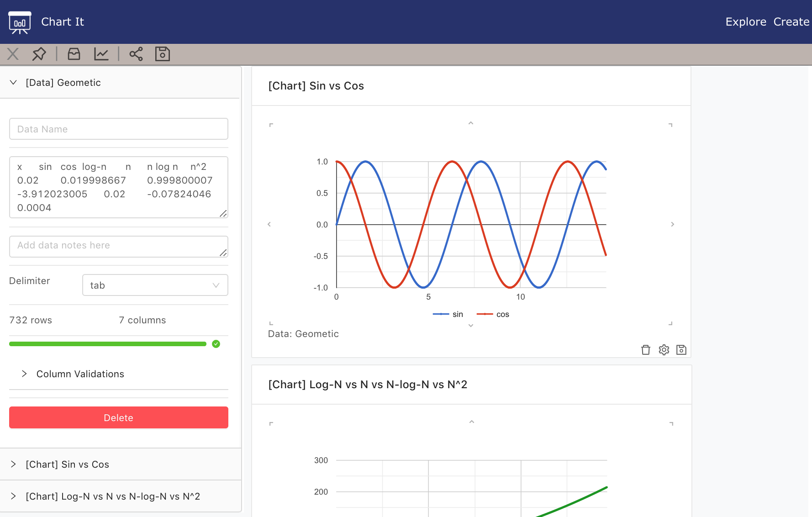Viewport: 812px width, 517px height.
Task: Save the Sin vs Cos chart with the disk icon
Action: 681,350
